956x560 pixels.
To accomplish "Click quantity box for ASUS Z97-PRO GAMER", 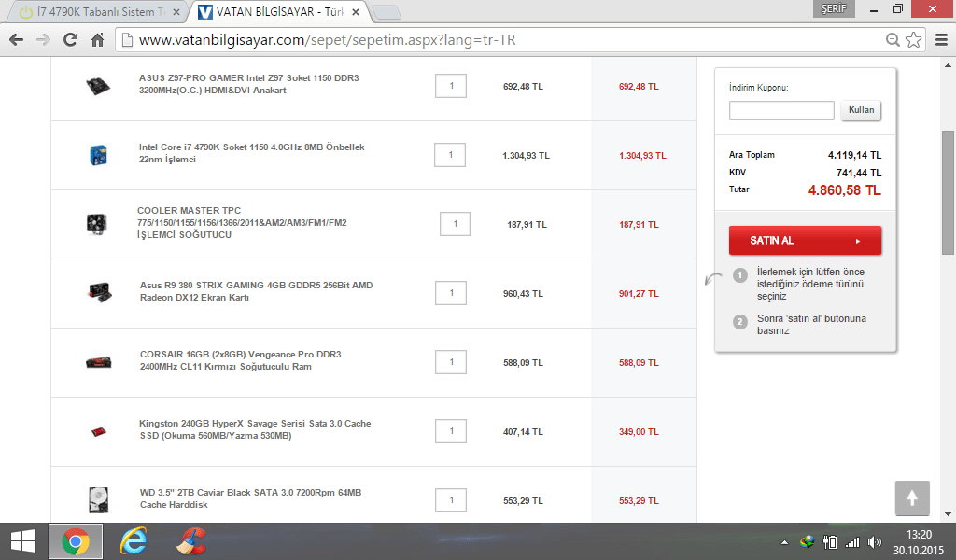I will coord(451,86).
